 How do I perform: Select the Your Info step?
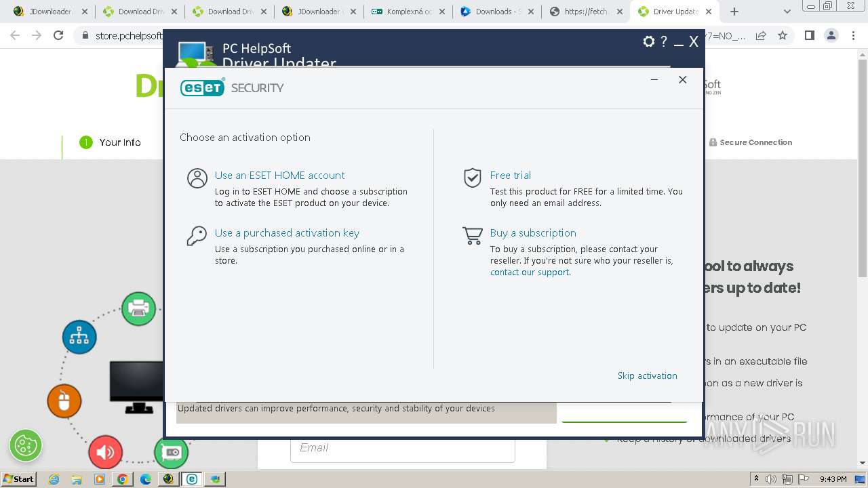pos(111,142)
